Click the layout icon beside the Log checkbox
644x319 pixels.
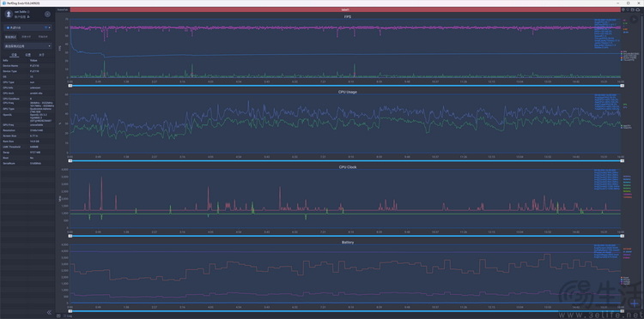click(58, 316)
